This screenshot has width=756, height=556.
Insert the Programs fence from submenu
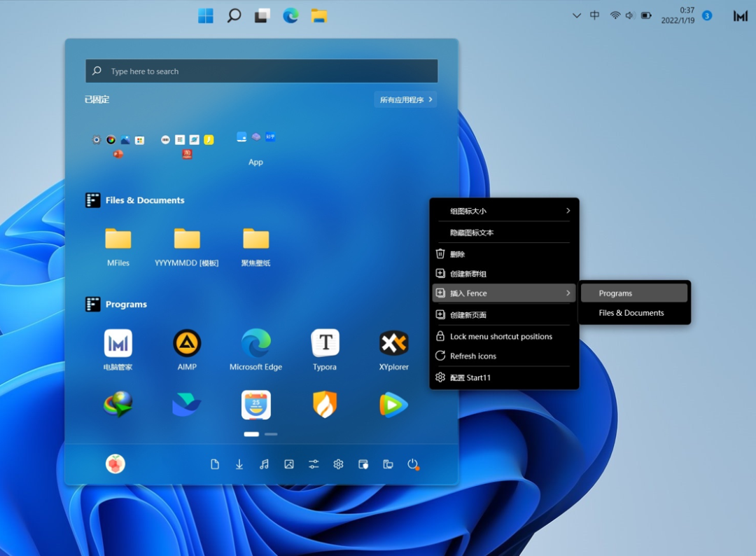click(634, 293)
